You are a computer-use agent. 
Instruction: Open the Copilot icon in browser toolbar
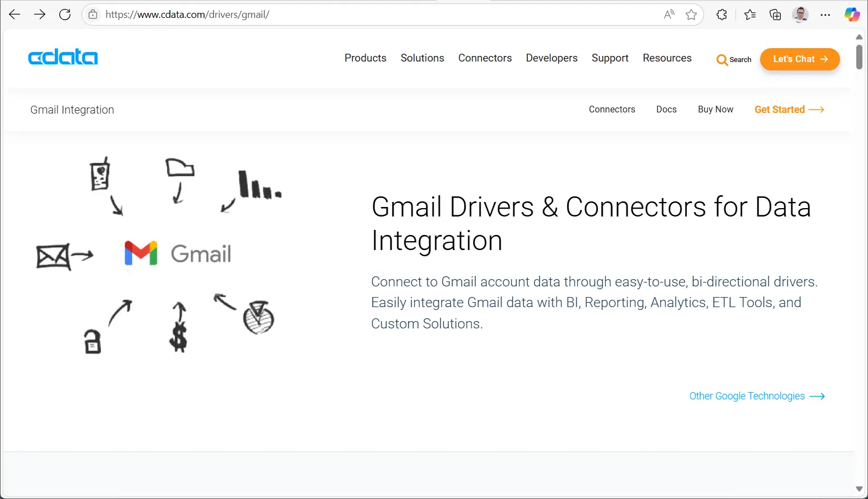[x=852, y=15]
